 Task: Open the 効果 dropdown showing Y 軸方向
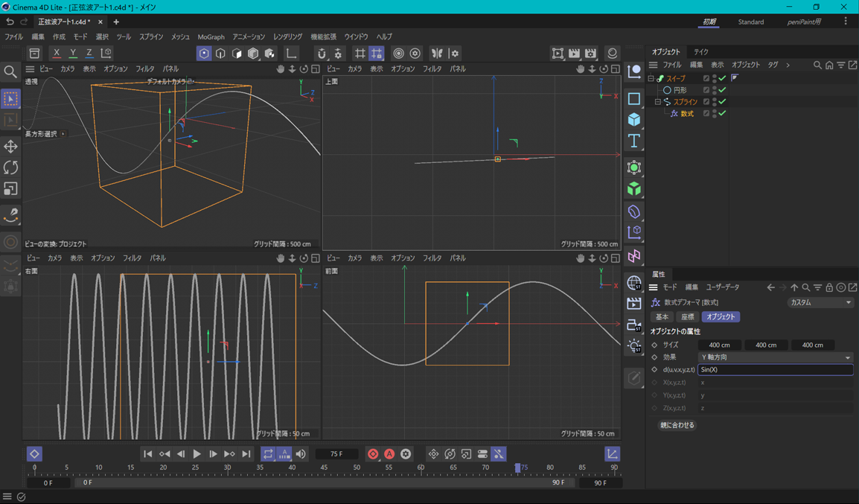pos(775,357)
